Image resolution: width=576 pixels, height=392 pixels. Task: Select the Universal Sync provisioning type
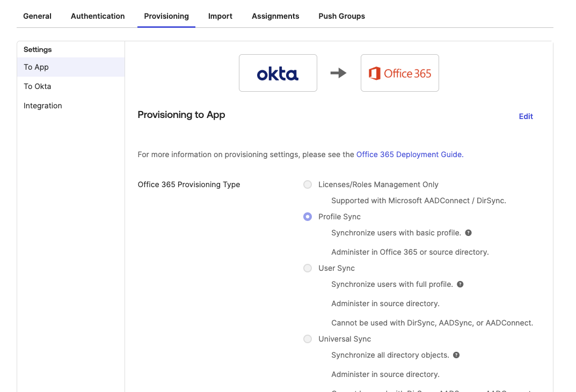tap(307, 339)
